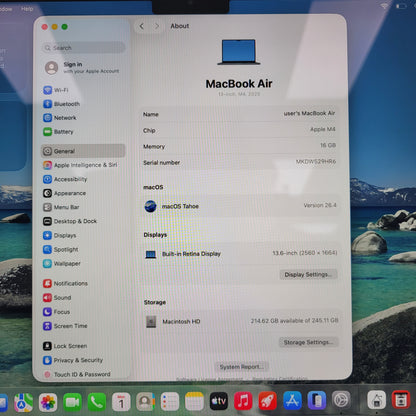Click the 16 GB memory value
The height and width of the screenshot is (416, 416).
click(328, 145)
